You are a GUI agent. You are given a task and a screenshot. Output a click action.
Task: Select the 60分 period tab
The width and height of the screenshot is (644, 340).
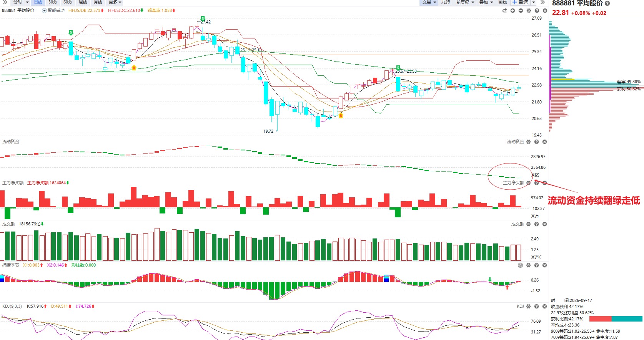68,2
